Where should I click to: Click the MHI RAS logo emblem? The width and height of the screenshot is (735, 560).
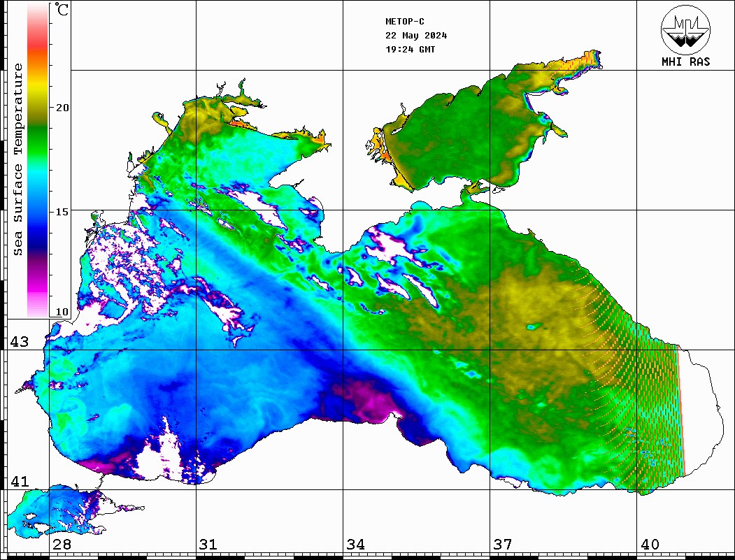685,29
